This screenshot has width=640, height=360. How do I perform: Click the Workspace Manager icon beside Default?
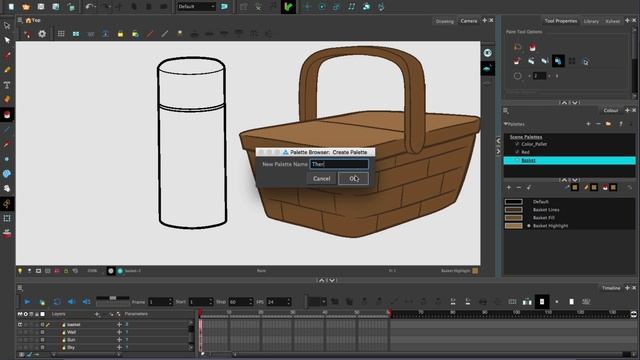tap(224, 7)
